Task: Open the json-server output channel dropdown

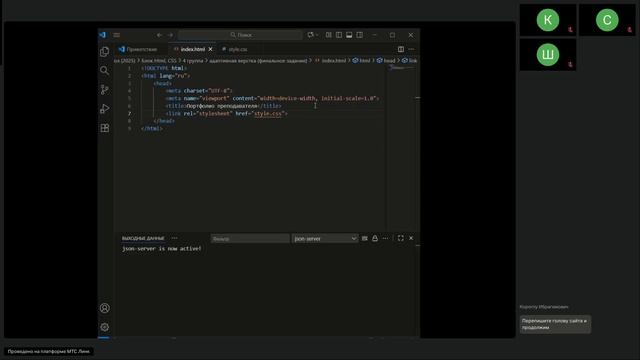Action: pyautogui.click(x=325, y=238)
